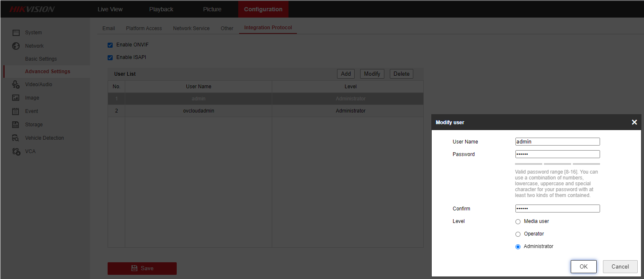Uncheck the Enable ONVIF checkbox
644x279 pixels.
[111, 45]
